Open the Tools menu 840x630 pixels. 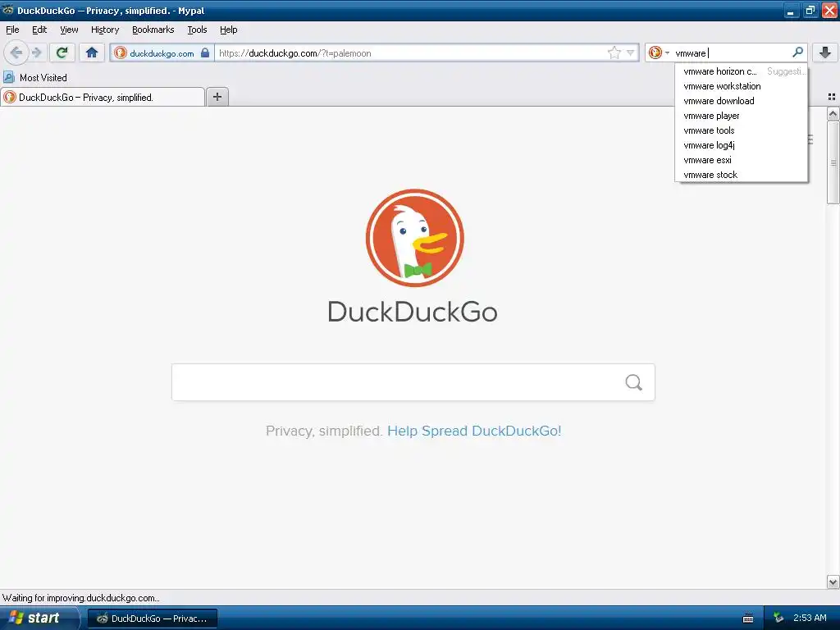click(x=197, y=30)
